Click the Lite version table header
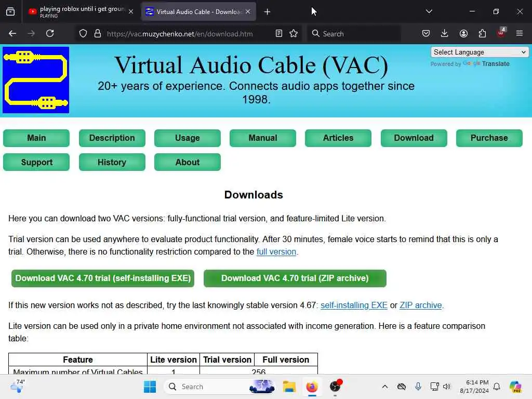Screen dimensions: 532x399 pos(174,360)
